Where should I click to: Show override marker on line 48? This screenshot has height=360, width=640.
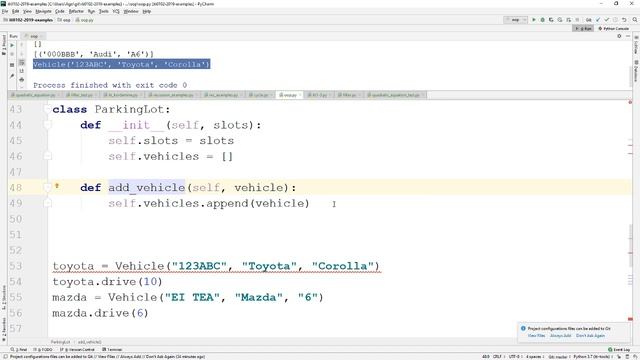tap(57, 186)
